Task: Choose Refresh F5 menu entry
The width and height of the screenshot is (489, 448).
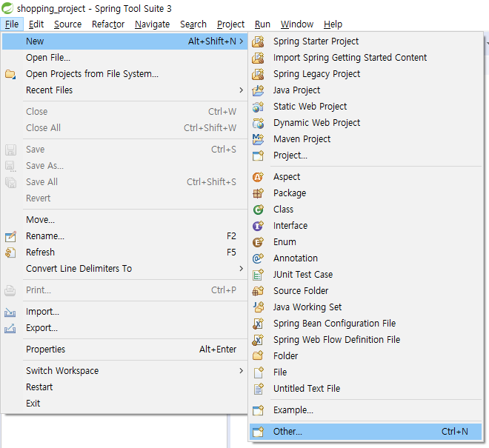Action: 124,253
